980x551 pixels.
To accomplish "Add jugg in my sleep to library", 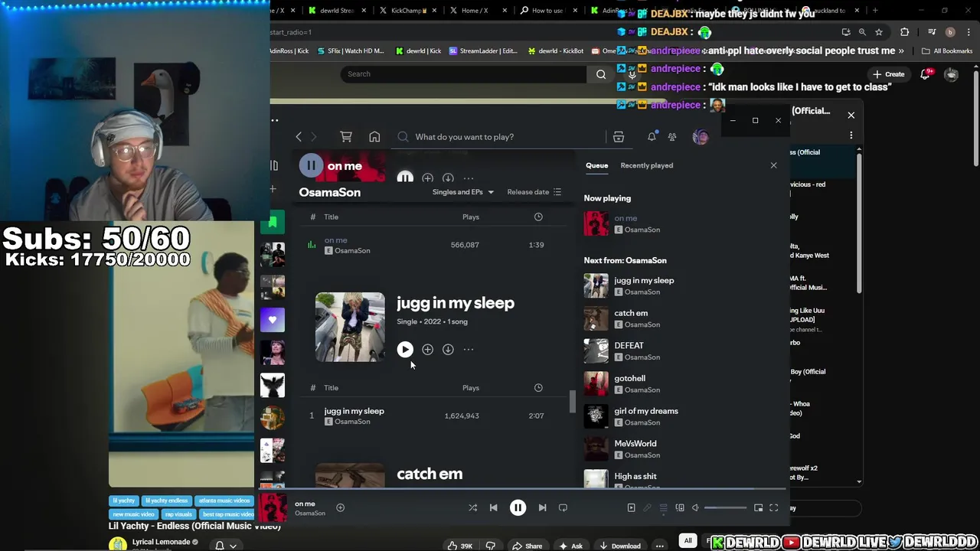I will [427, 350].
